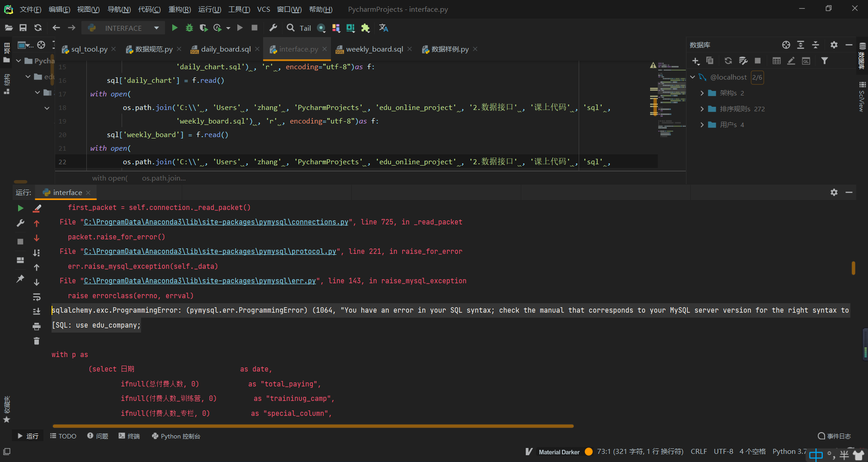
Task: Expand the 排序规则s folder
Action: [702, 109]
